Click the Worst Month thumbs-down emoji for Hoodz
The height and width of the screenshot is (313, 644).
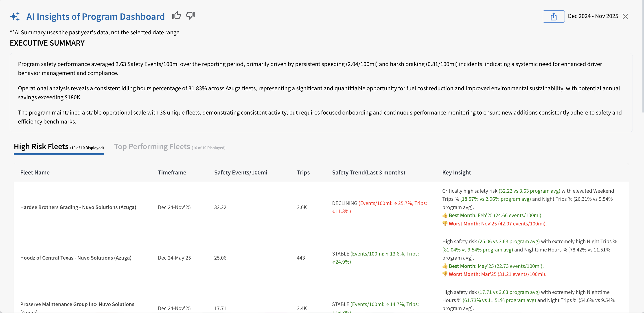coord(445,274)
